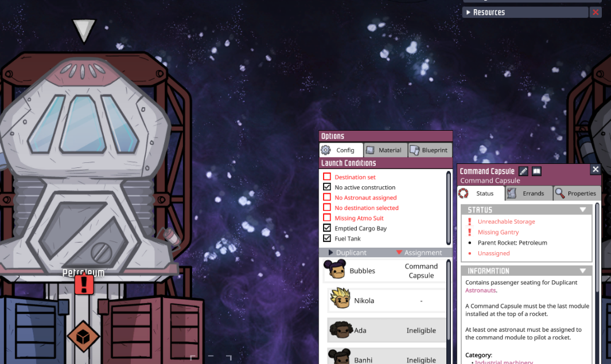Assign Bubbles to the Command Capsule row

(x=384, y=271)
